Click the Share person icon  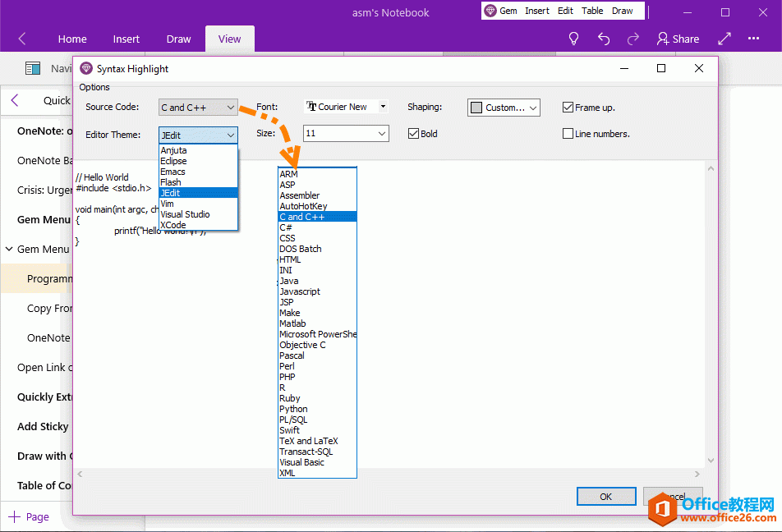point(663,39)
